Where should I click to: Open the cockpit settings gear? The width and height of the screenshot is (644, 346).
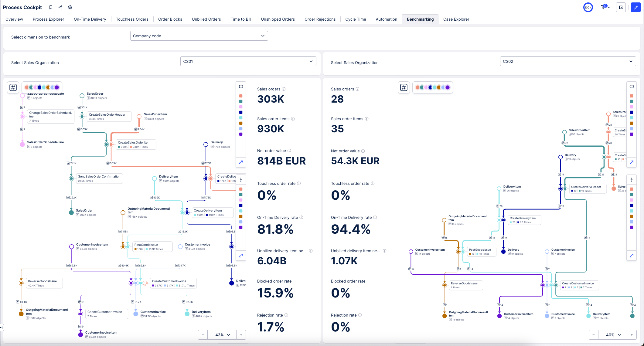point(70,7)
